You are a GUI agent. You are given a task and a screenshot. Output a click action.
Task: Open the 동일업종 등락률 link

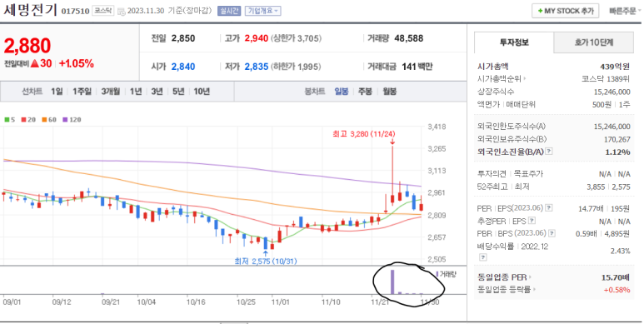click(x=506, y=290)
